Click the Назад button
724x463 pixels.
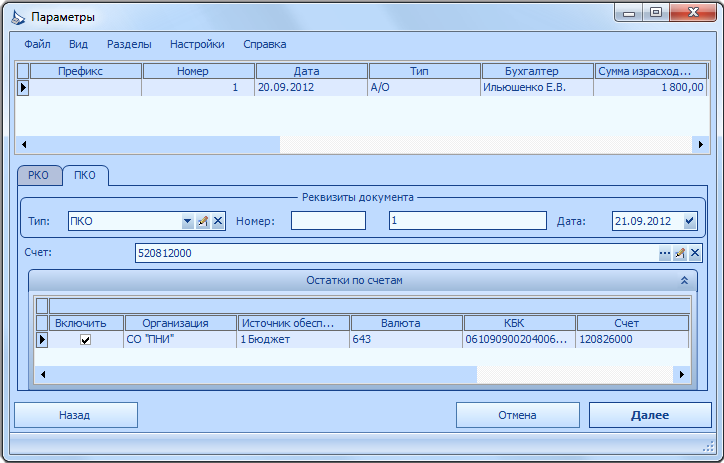[x=76, y=415]
